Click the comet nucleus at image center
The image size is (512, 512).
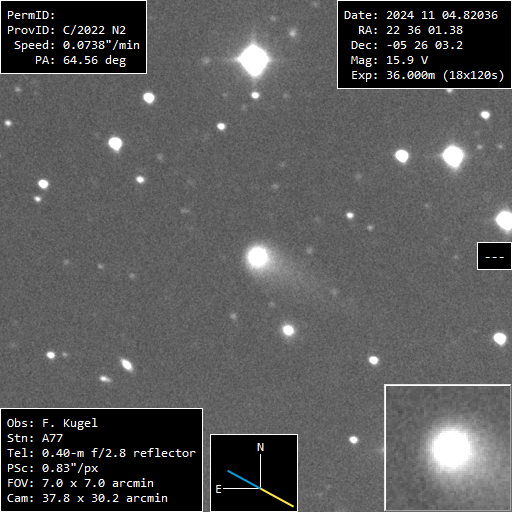tap(258, 257)
